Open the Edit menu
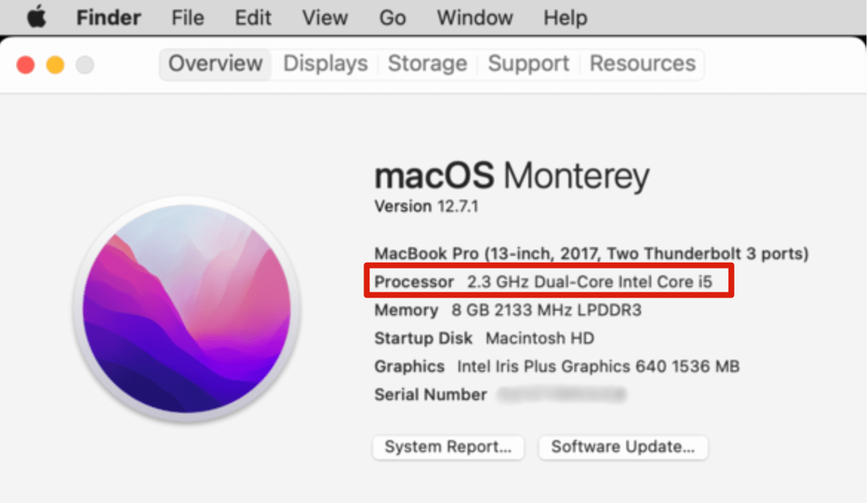The height and width of the screenshot is (503, 868). 253,17
